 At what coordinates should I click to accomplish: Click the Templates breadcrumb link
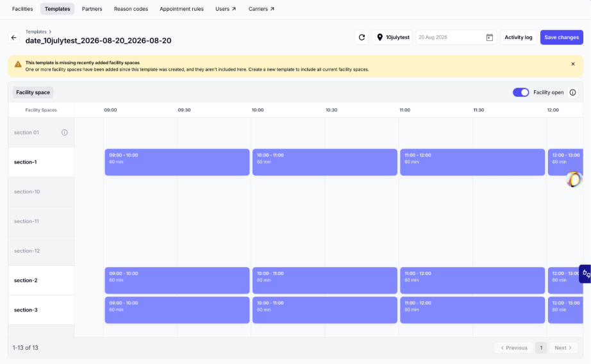point(36,31)
